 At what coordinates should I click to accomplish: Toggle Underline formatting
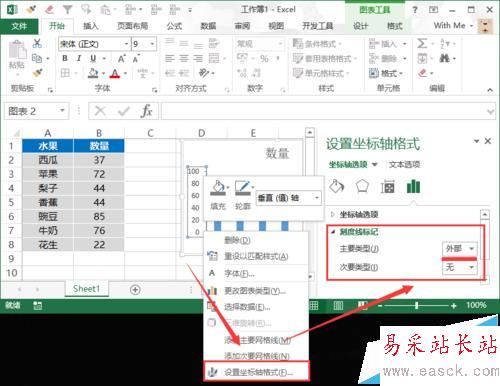click(x=93, y=58)
